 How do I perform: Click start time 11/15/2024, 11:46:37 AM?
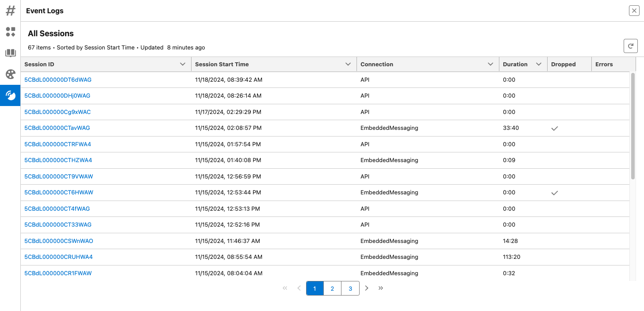pyautogui.click(x=227, y=241)
